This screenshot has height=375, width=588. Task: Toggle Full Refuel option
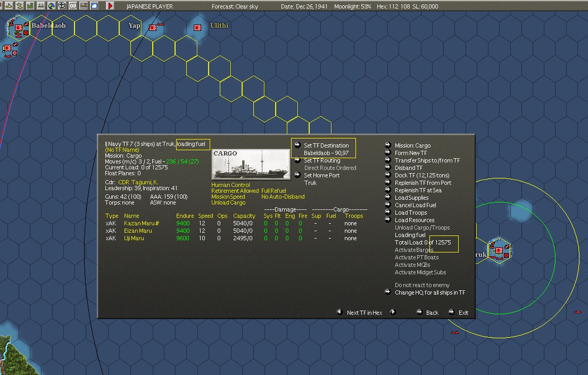tap(274, 191)
